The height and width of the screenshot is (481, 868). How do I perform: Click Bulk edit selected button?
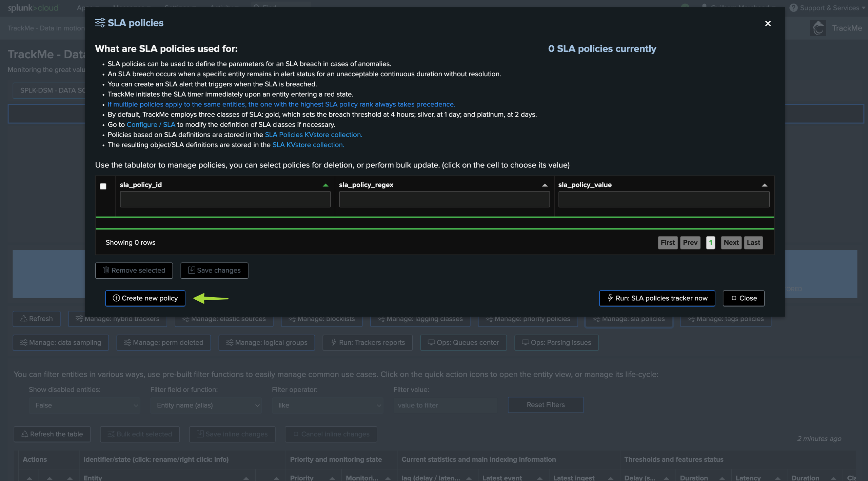140,435
